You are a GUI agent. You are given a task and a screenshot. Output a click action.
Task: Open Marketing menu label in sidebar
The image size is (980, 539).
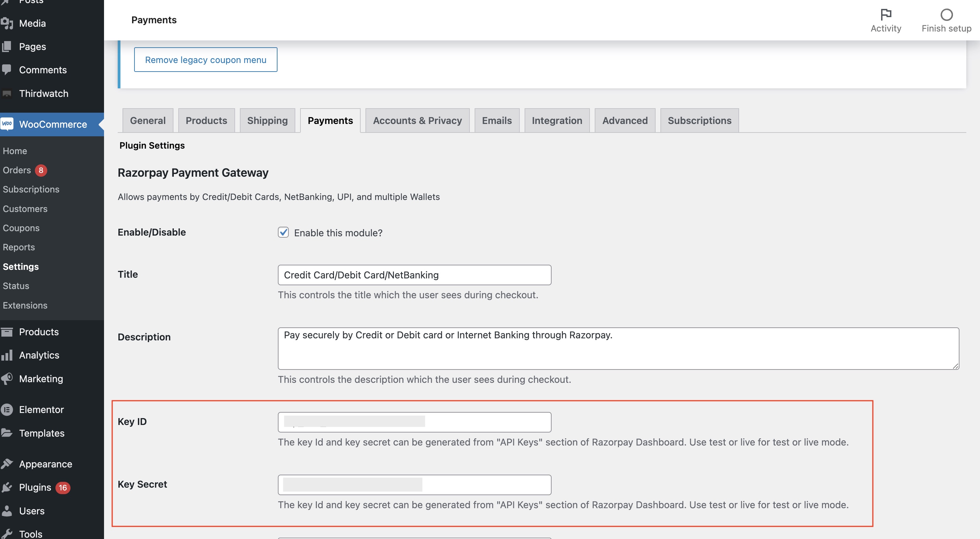[x=41, y=379]
